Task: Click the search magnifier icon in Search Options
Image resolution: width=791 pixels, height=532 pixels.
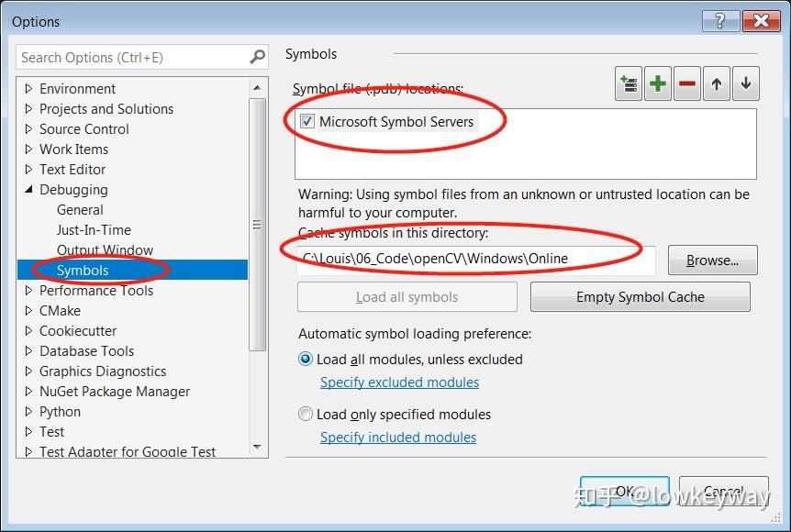Action: click(257, 57)
